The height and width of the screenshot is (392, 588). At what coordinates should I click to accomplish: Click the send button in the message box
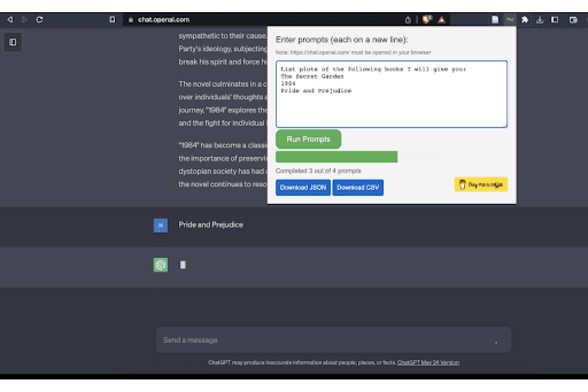[x=496, y=342]
